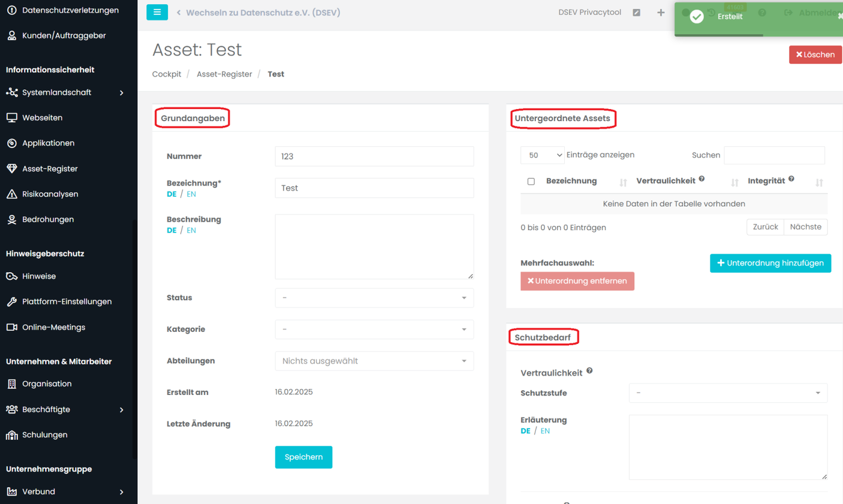Tick the select-all checkbox beside Bezeichnung
843x504 pixels.
(x=530, y=181)
